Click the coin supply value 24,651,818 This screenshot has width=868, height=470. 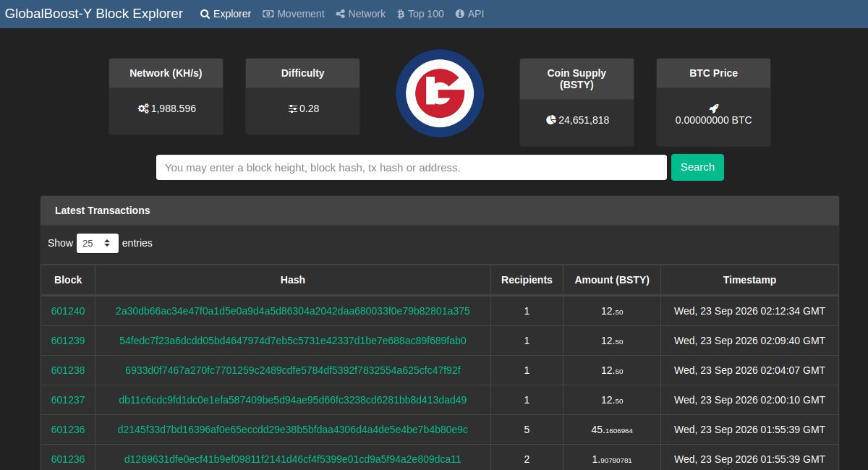[584, 120]
